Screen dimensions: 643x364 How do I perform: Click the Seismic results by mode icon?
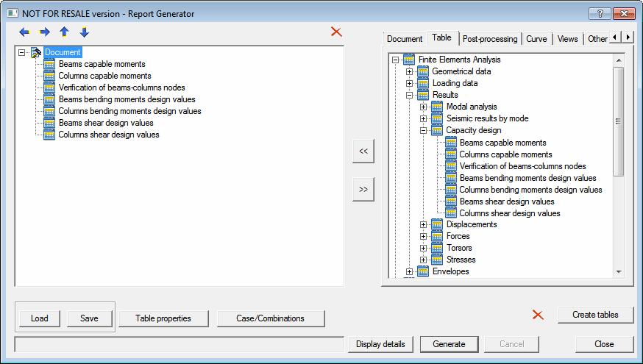coord(437,118)
